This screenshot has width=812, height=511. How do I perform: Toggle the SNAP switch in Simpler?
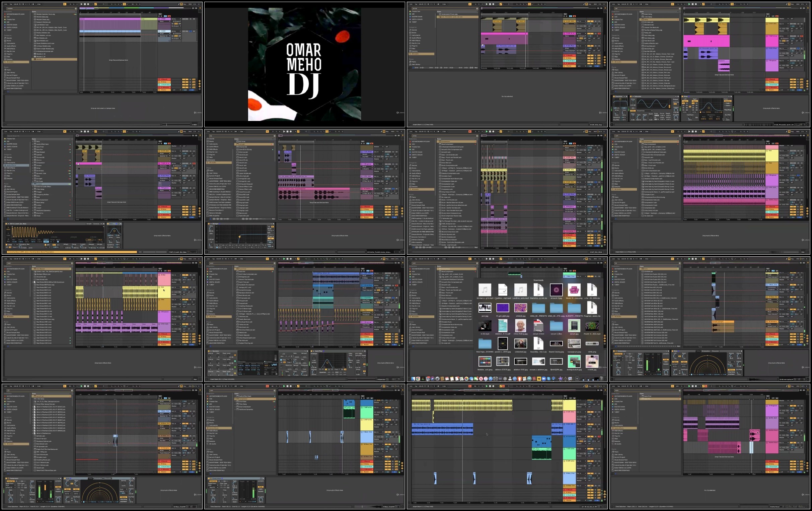click(46, 242)
